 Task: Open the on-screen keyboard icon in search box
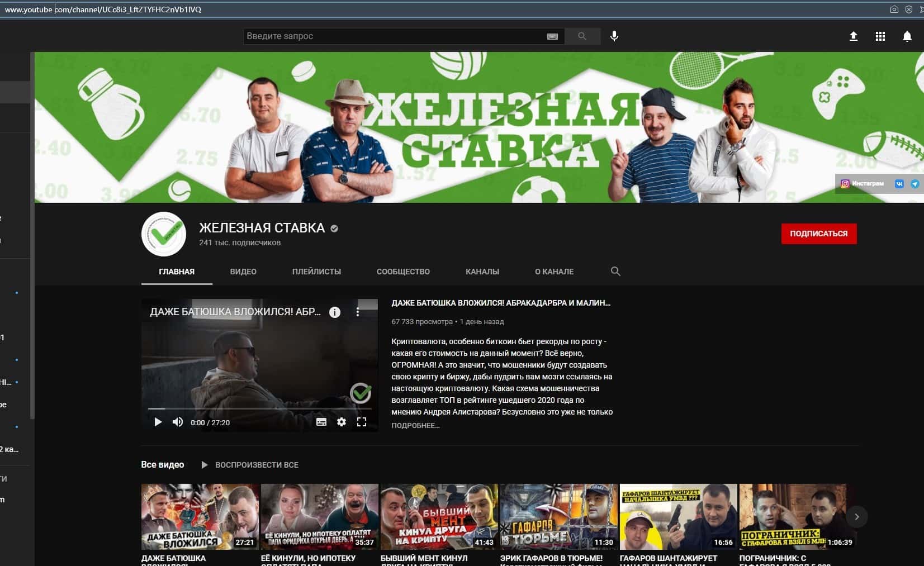[552, 36]
